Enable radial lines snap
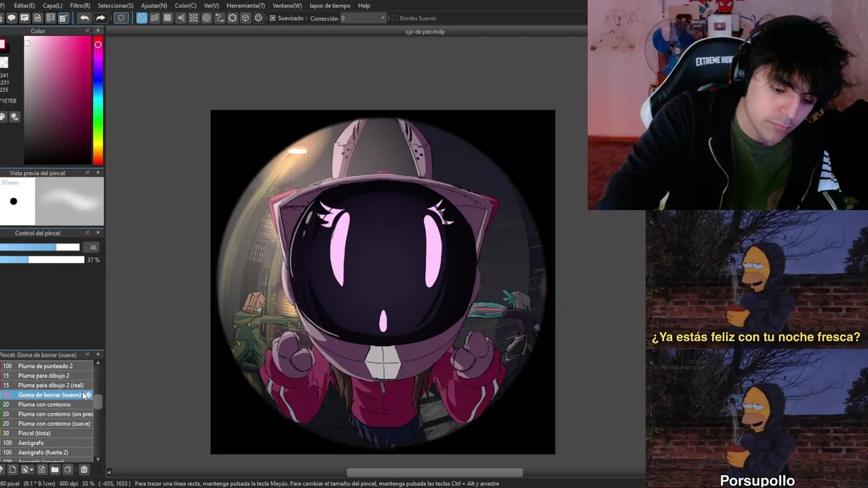 (x=193, y=18)
